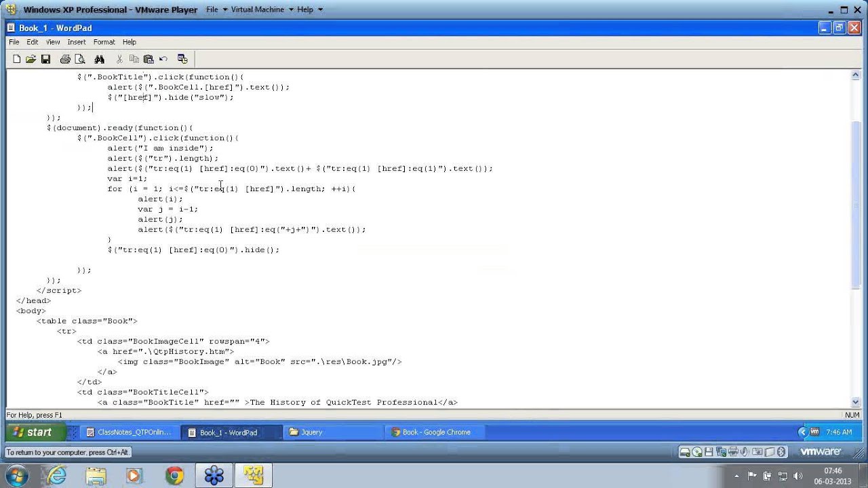
Task: Click the Open folder icon in WordPad toolbar
Action: pyautogui.click(x=31, y=59)
